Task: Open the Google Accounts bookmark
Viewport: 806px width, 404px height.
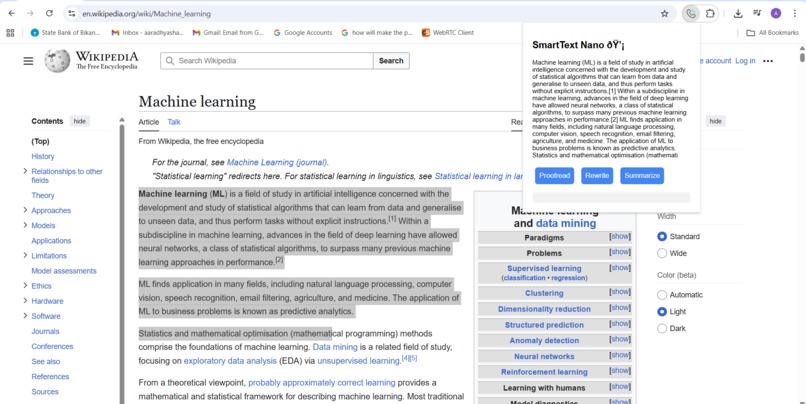Action: pyautogui.click(x=303, y=33)
